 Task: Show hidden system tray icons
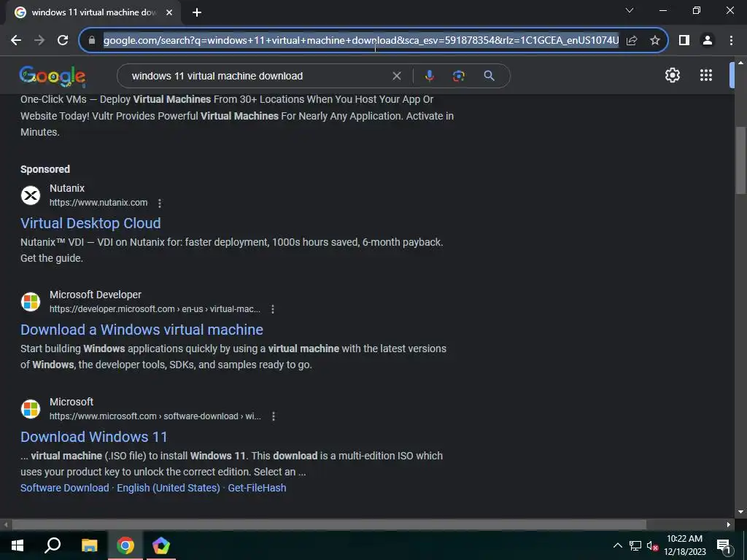[617, 545]
